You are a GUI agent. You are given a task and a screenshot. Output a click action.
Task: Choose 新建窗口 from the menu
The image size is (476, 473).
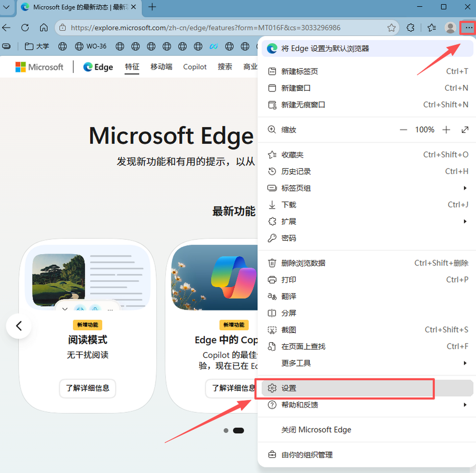367,88
